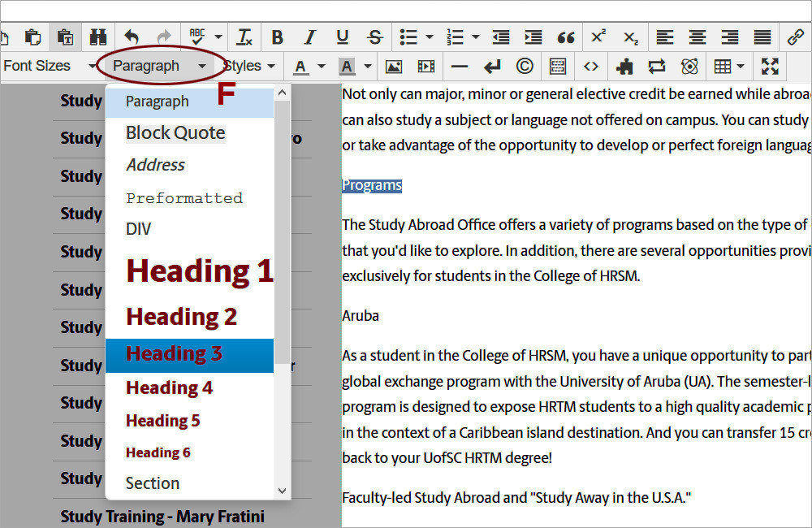The width and height of the screenshot is (812, 528).
Task: Undo the last edit
Action: click(132, 37)
